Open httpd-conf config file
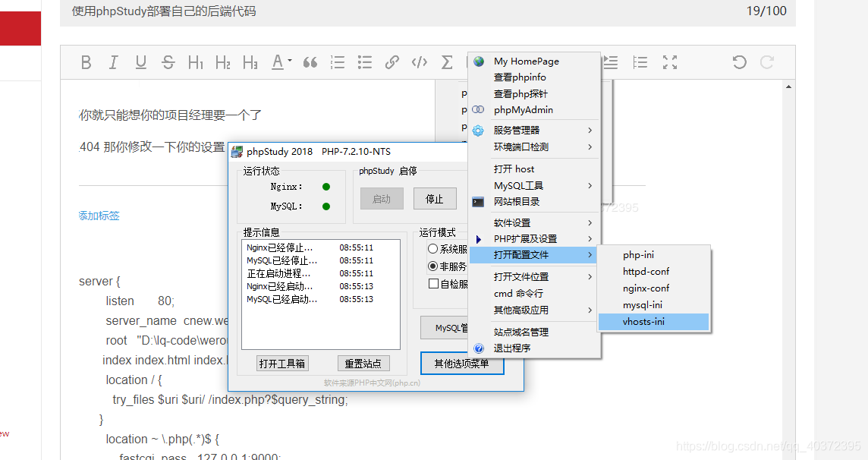868x460 pixels. click(654, 271)
